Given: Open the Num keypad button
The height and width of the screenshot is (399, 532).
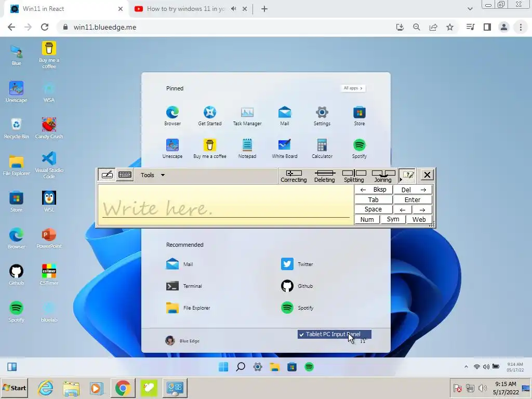Looking at the screenshot, I should point(367,219).
